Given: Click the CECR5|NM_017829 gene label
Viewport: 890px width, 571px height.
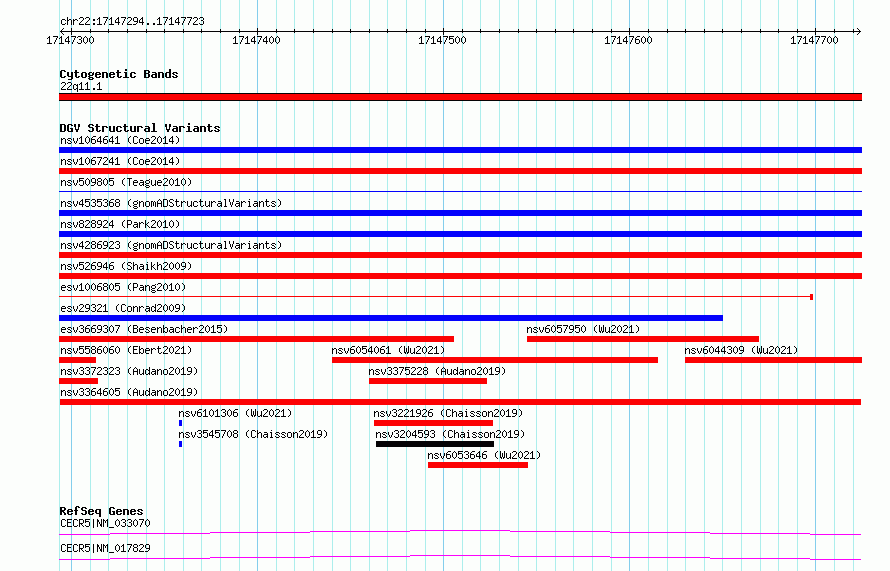Looking at the screenshot, I should [x=105, y=548].
